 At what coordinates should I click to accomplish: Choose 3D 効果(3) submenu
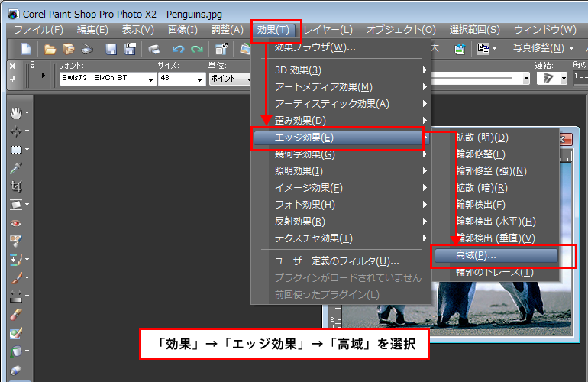[341, 70]
